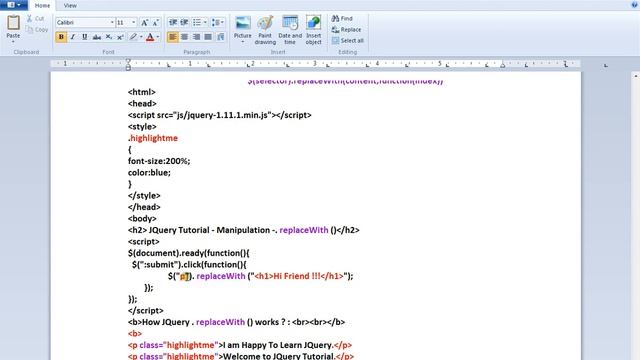Increase paragraph indent

click(184, 22)
